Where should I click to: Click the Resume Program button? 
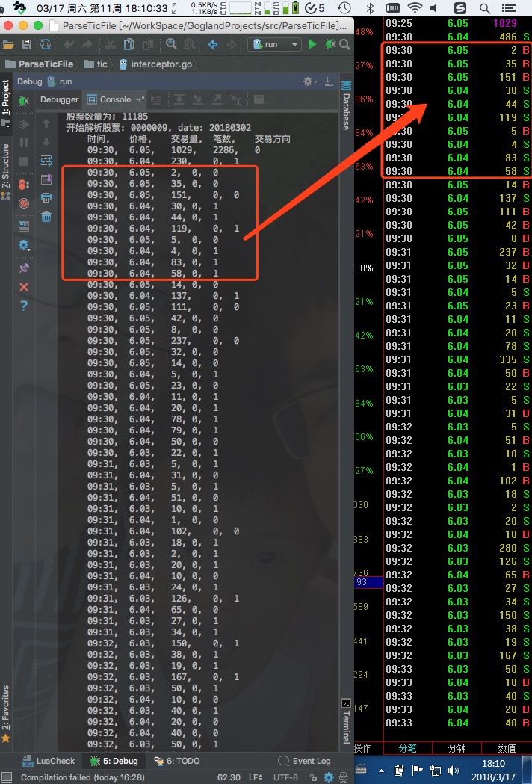coord(23,123)
